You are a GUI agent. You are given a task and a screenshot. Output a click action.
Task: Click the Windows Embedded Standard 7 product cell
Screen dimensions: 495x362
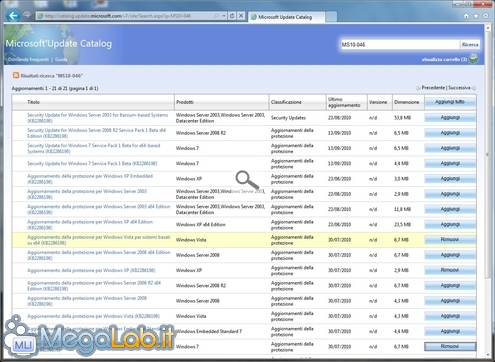209,331
